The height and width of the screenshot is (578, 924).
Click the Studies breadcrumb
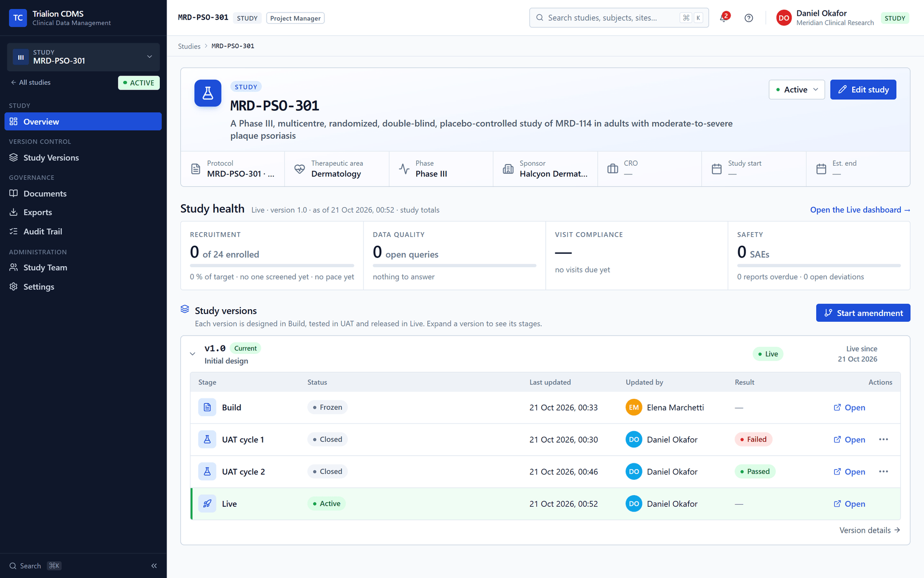click(189, 46)
